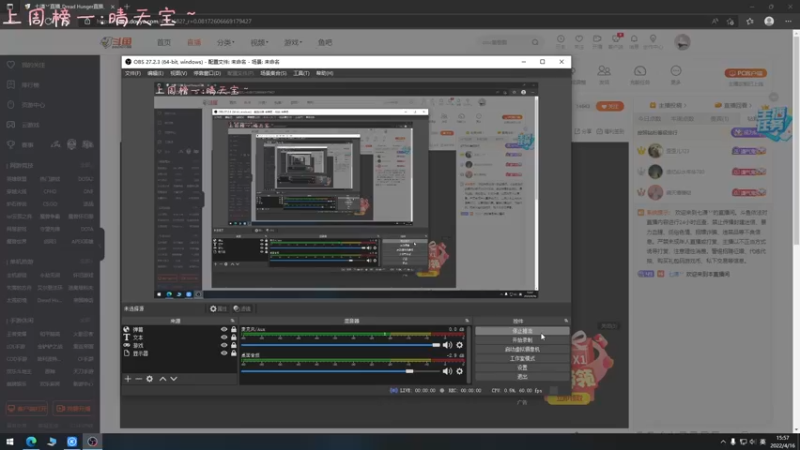Toggle 工作室模式 in OBS controls
800x450 pixels.
tap(522, 358)
